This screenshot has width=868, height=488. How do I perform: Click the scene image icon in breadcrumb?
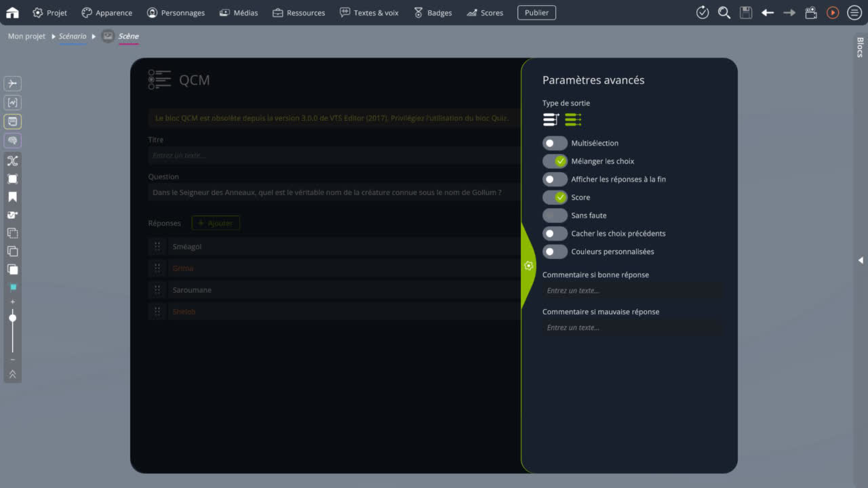[x=108, y=36]
